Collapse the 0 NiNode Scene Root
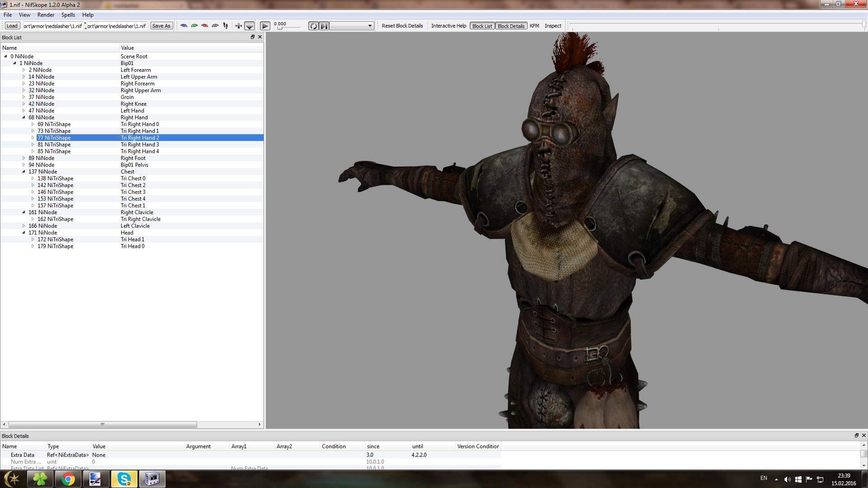This screenshot has height=488, width=868. pos(5,56)
